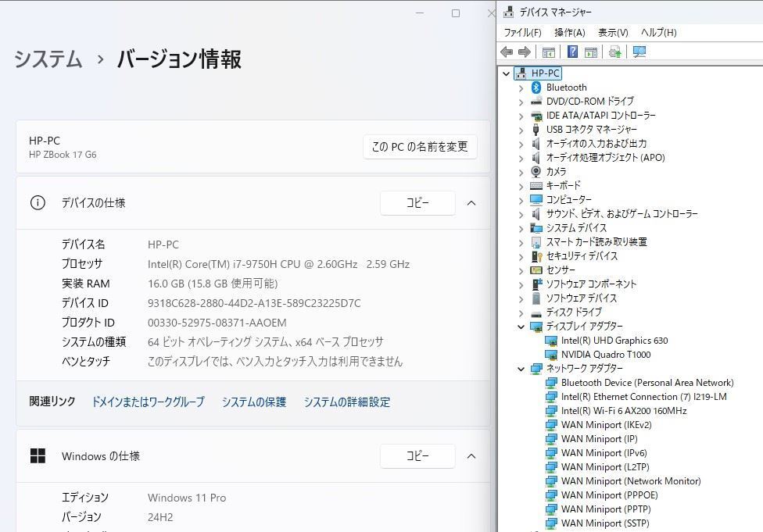Click the info icon beside デバイスの仕様
The image size is (763, 532).
pos(38,203)
